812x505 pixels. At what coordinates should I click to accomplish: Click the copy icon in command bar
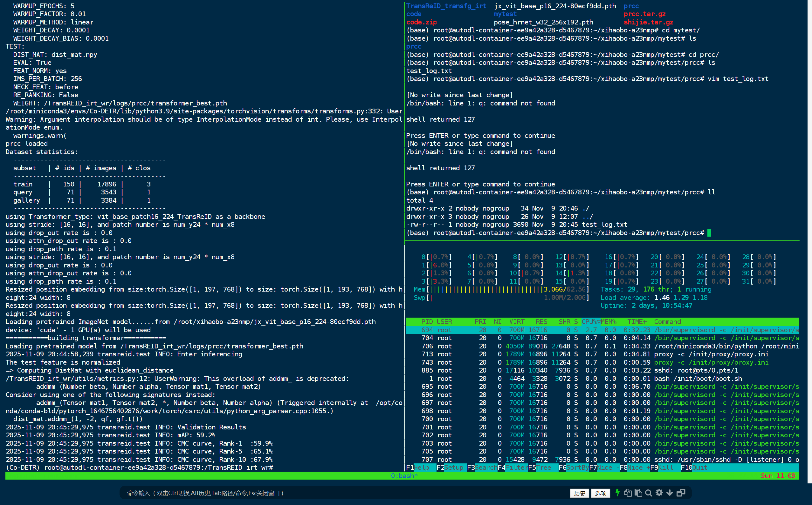coord(628,493)
